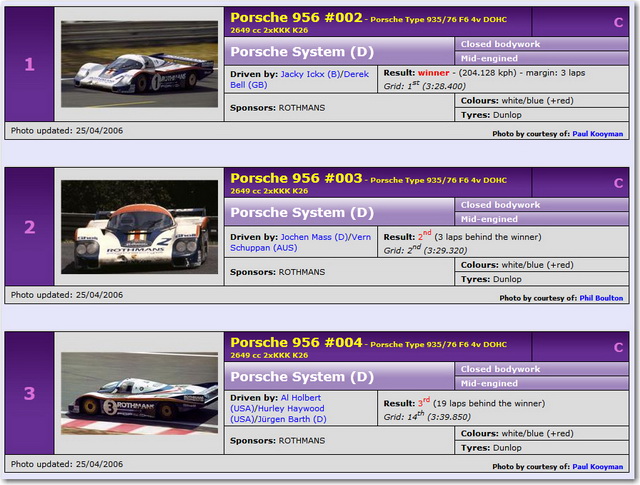
Task: Click 'Tyres: Dunlop' in car 1 entry
Action: [x=491, y=115]
